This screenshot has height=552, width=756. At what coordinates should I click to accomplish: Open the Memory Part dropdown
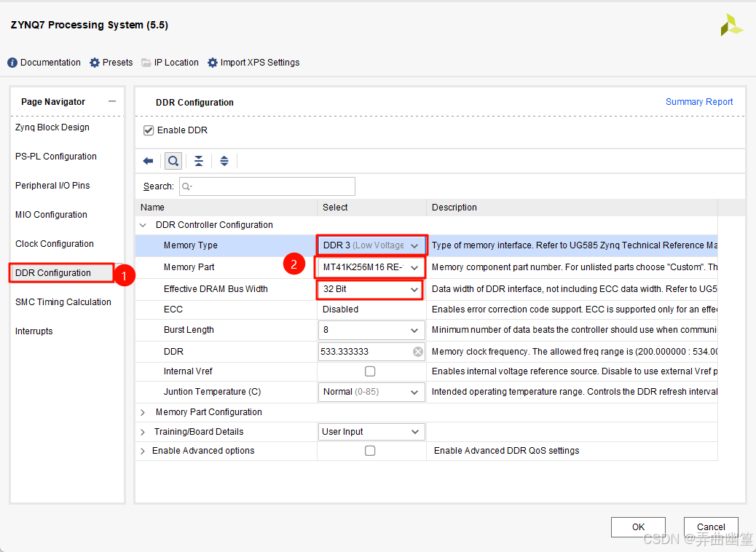point(370,267)
